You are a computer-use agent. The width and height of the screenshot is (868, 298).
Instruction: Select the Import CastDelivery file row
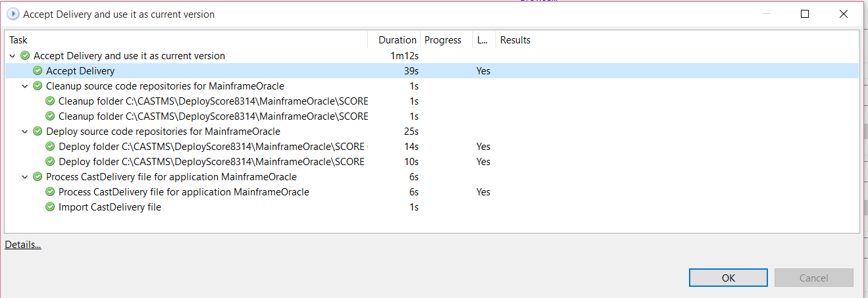(x=109, y=207)
